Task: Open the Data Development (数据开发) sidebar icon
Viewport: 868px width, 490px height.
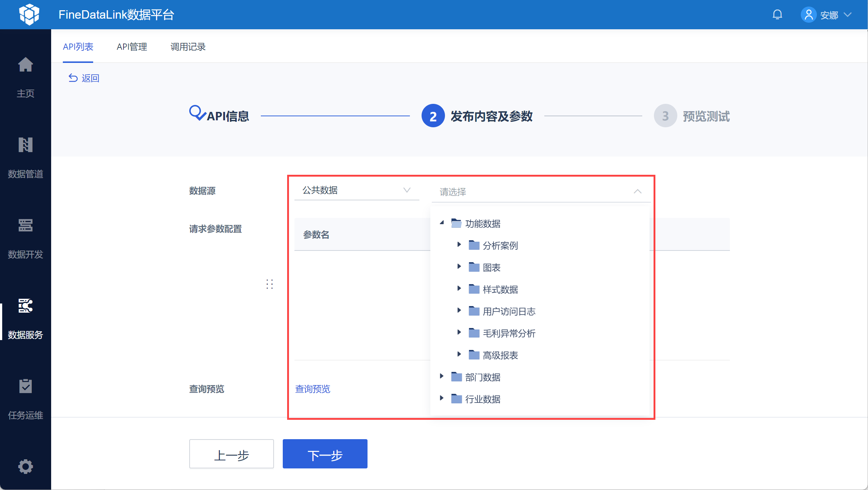Action: pyautogui.click(x=25, y=226)
